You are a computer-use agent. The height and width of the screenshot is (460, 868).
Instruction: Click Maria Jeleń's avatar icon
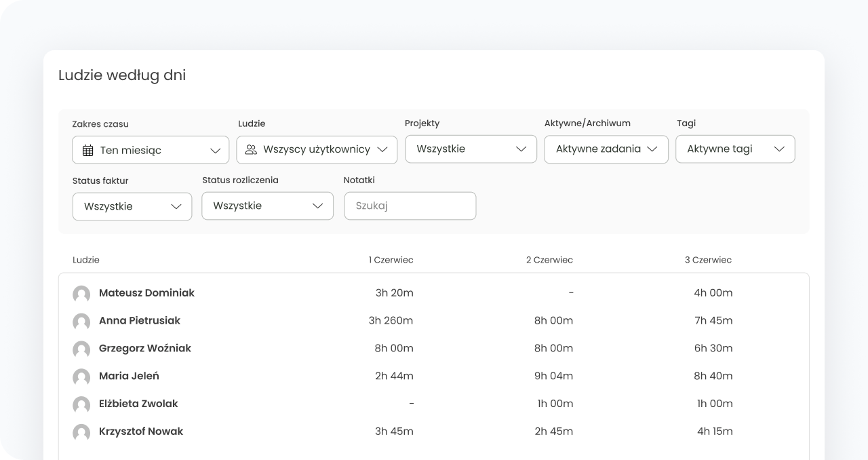point(81,377)
